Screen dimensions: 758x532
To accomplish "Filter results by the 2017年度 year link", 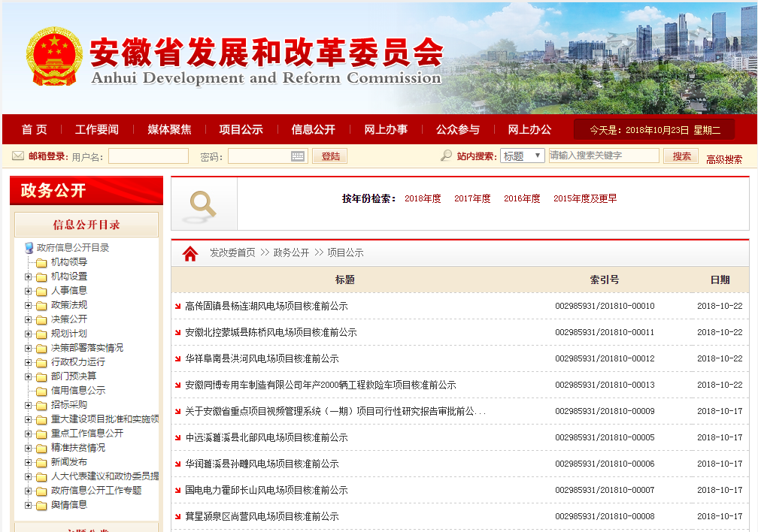I will point(472,198).
